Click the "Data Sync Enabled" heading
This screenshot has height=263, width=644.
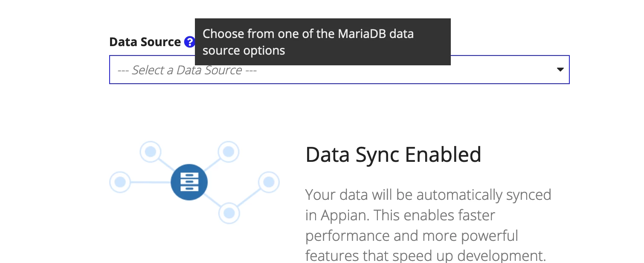tap(393, 155)
